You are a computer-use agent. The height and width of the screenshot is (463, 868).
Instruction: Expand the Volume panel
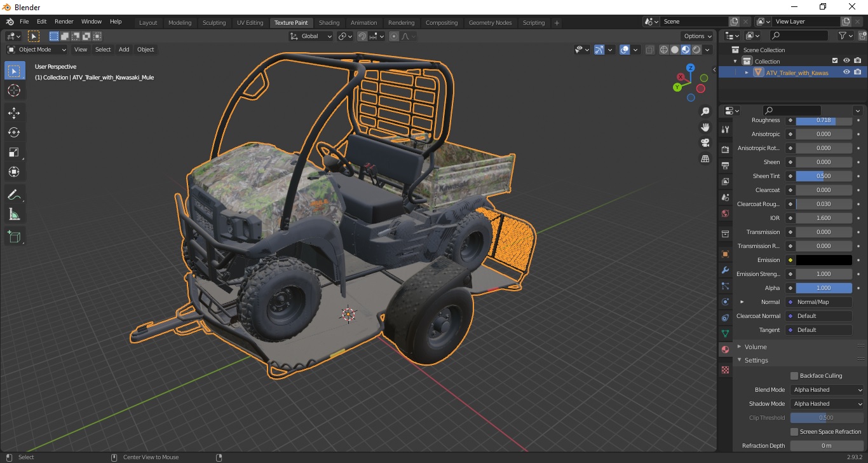tap(756, 347)
